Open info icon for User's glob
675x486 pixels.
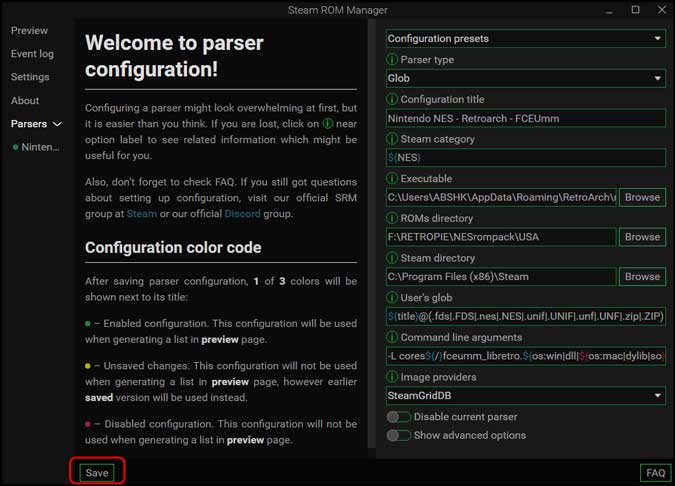tap(392, 297)
